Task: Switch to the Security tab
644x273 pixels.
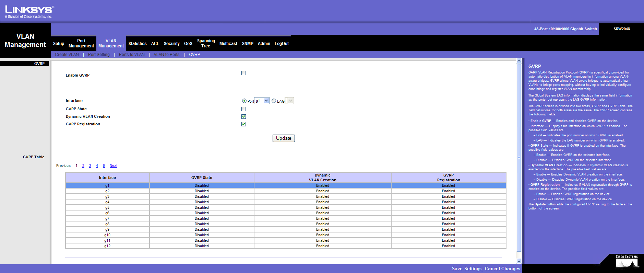Action: click(x=171, y=44)
